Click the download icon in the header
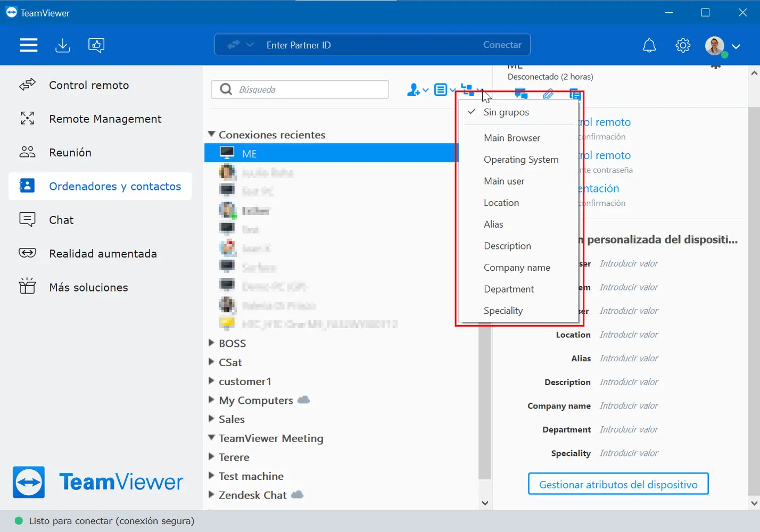This screenshot has width=760, height=532. pos(63,45)
